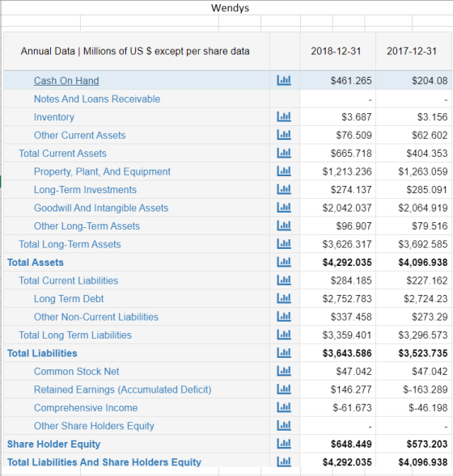453x476 pixels.
Task: Open chart icon for Inventory row
Action: tap(284, 116)
